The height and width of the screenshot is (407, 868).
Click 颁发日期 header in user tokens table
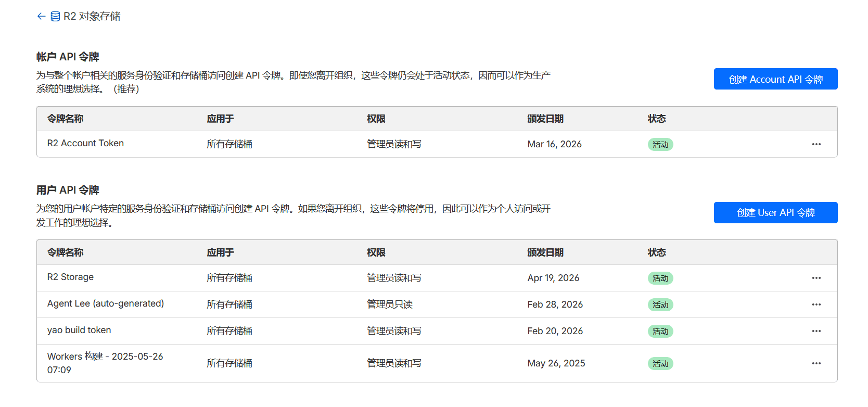(545, 252)
